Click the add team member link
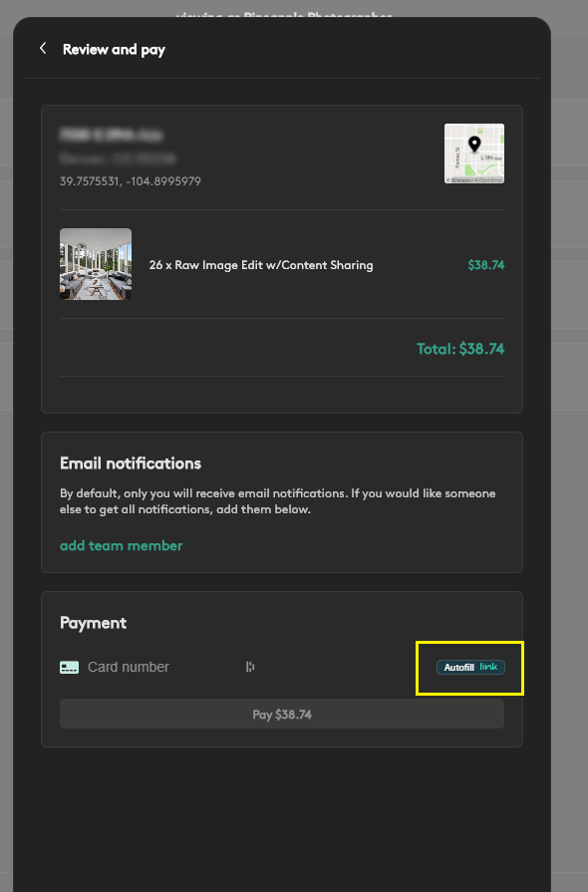The height and width of the screenshot is (892, 588). 122,545
